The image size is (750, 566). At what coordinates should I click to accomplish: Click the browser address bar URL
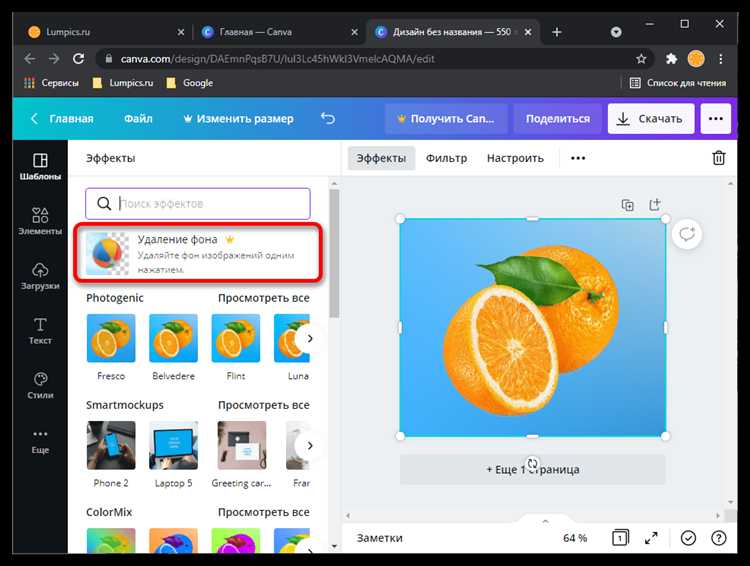(277, 59)
